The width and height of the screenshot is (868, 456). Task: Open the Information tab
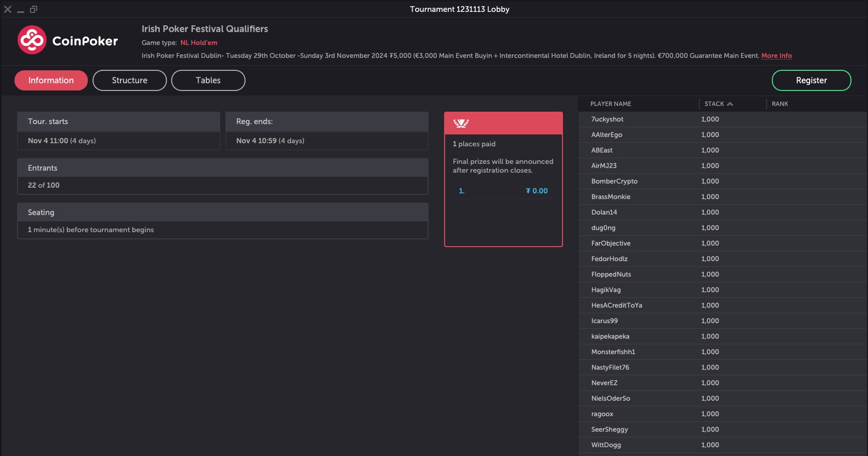point(51,80)
